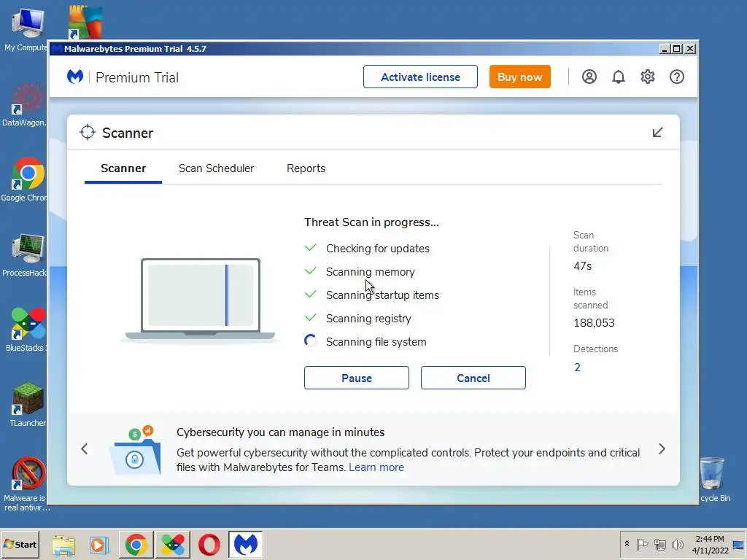Show previous promotional banner
The width and height of the screenshot is (747, 560).
(x=85, y=448)
